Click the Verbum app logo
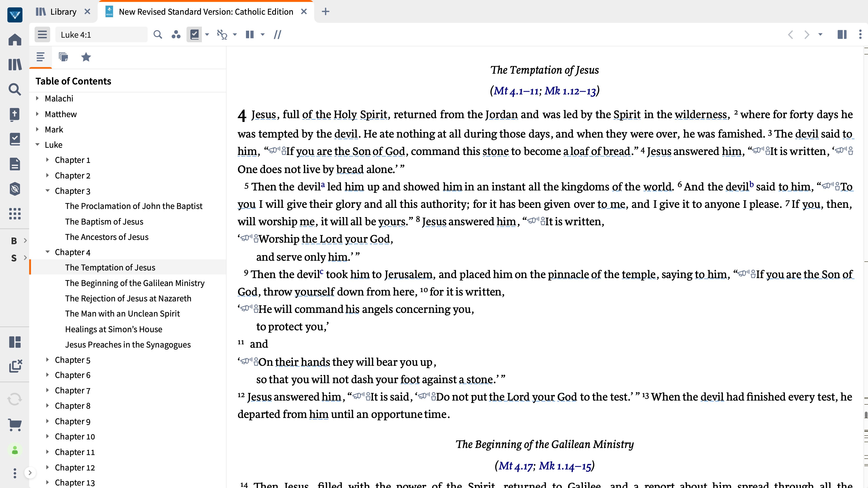The height and width of the screenshot is (488, 868). coord(15,14)
